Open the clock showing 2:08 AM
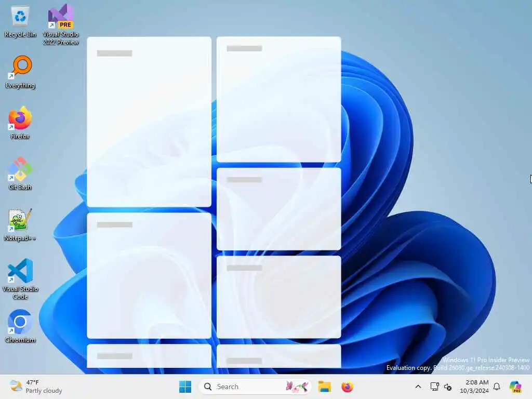This screenshot has height=399, width=532. click(474, 387)
